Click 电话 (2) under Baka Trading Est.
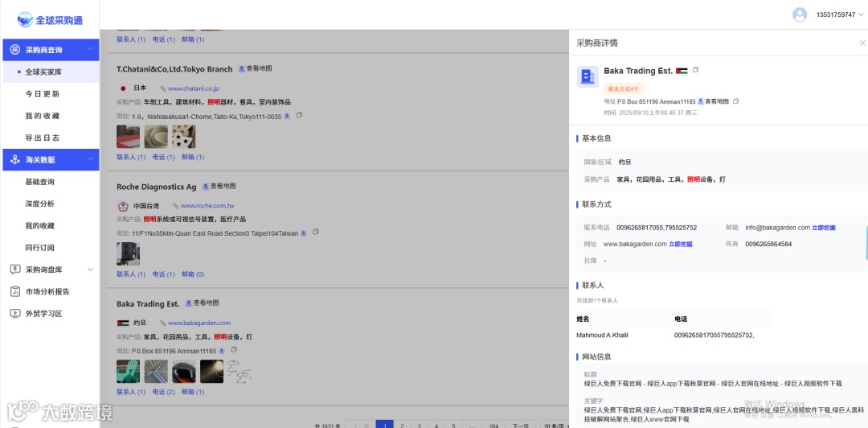 click(x=163, y=392)
